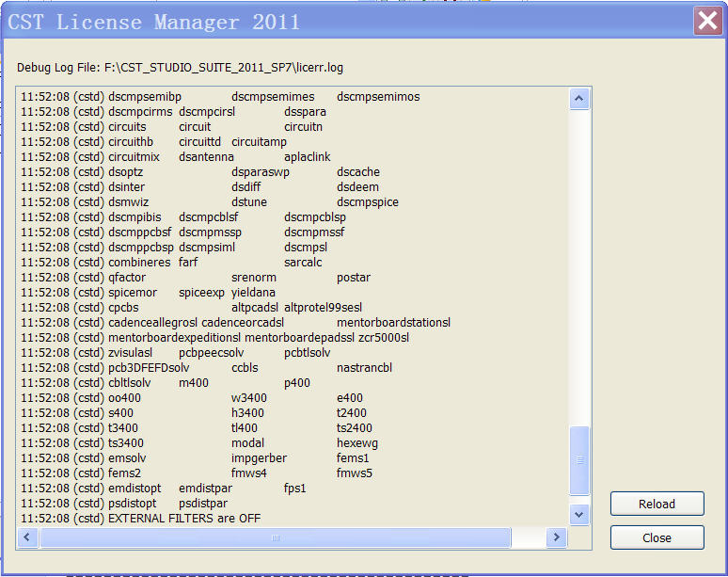Click log entry 'psdistpar'
This screenshot has width=728, height=577.
203,504
